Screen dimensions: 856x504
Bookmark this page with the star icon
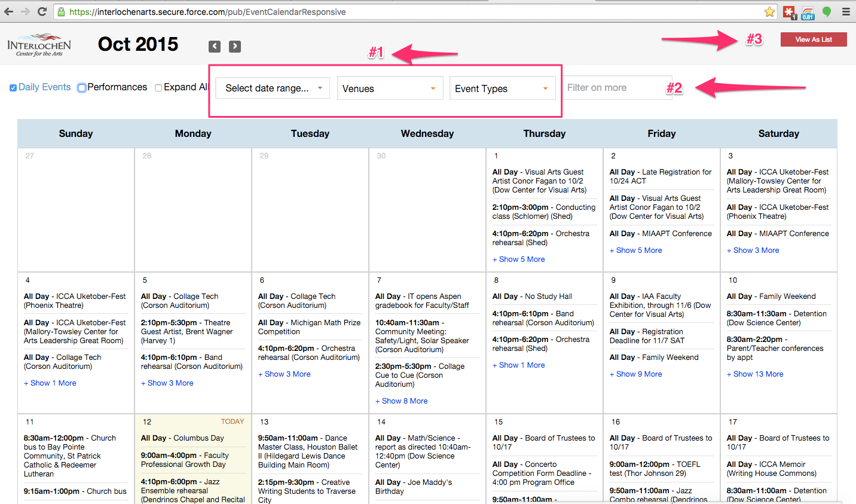pyautogui.click(x=769, y=12)
